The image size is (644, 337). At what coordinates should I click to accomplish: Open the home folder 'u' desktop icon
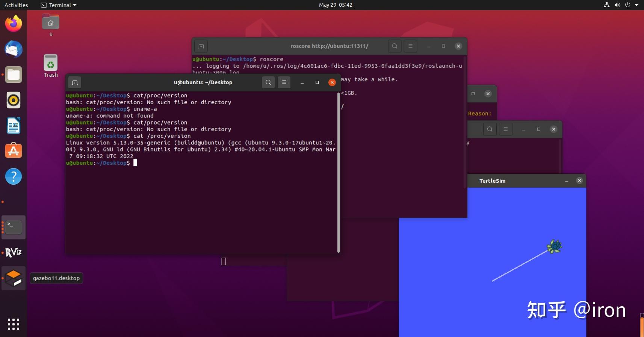51,25
